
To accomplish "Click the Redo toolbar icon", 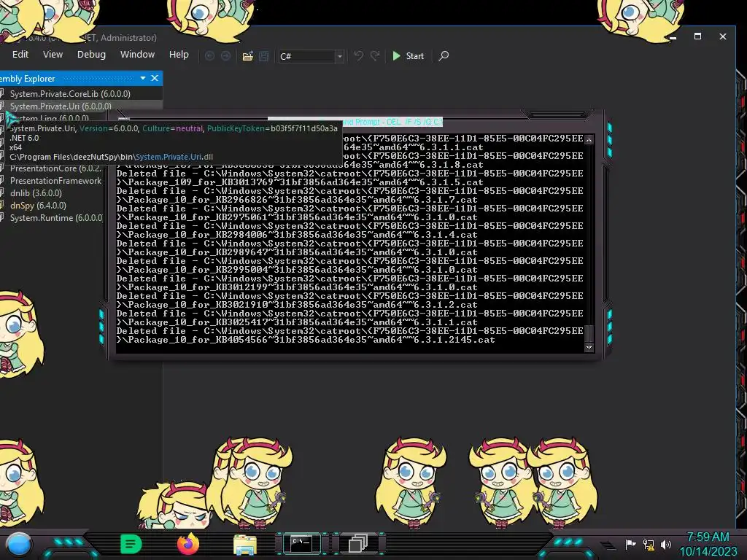I will click(x=376, y=56).
